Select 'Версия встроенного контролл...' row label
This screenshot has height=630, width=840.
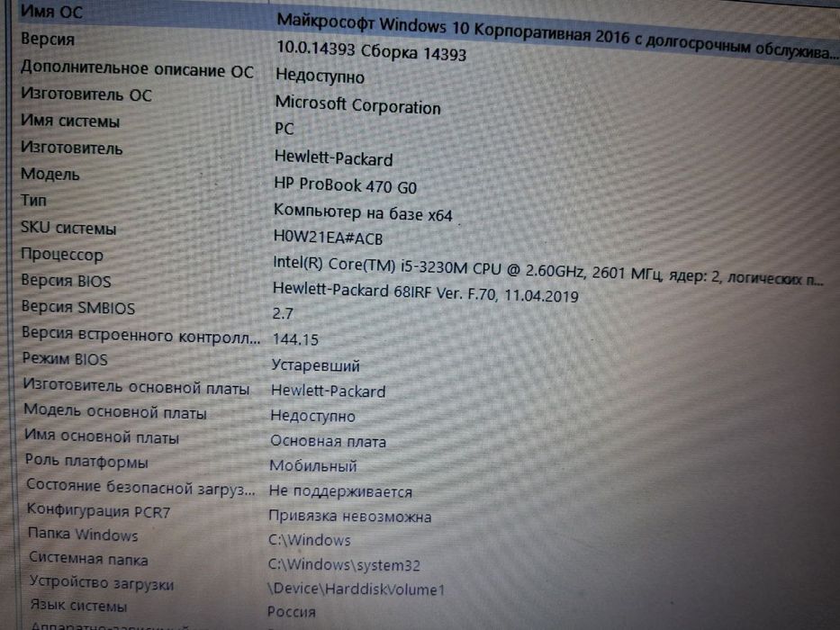140,336
